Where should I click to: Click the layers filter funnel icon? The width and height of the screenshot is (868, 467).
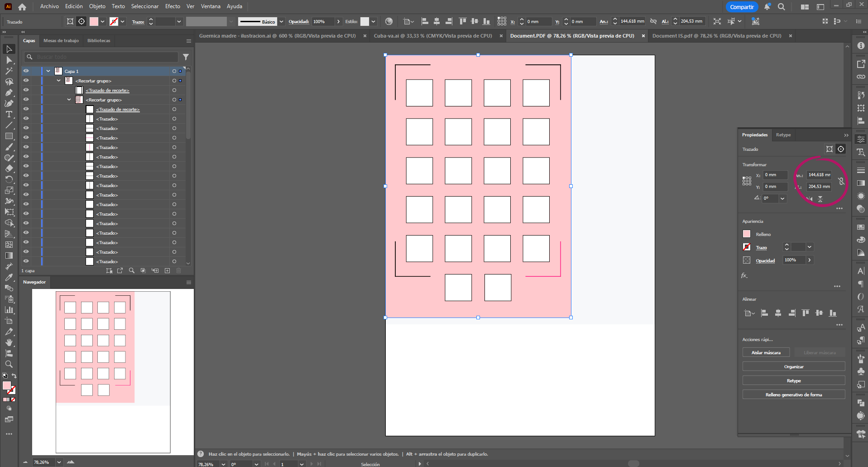pos(186,57)
